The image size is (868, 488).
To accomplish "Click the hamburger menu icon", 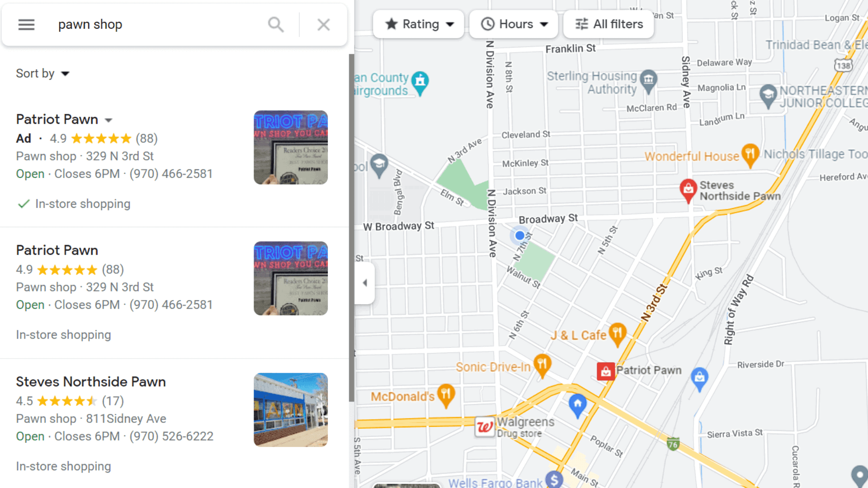I will 26,24.
